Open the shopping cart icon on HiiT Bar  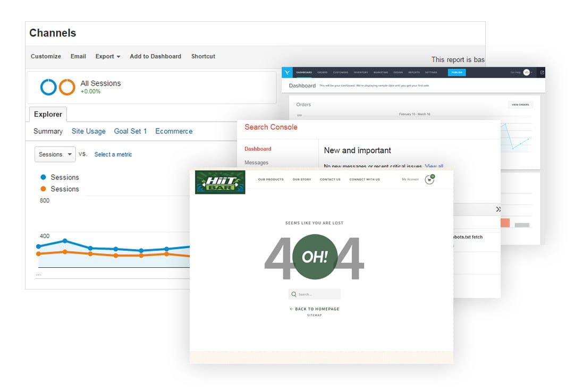point(429,180)
